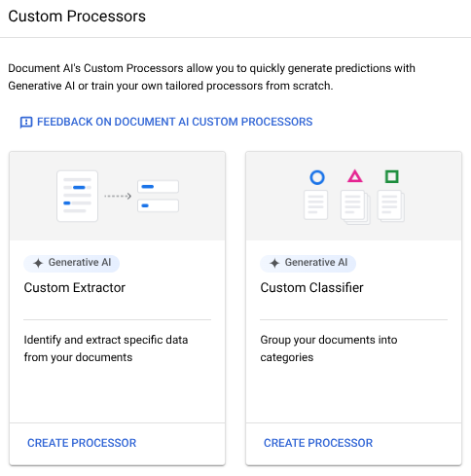Click the Generative AI badge on Custom Classifier
The width and height of the screenshot is (471, 476).
point(308,263)
